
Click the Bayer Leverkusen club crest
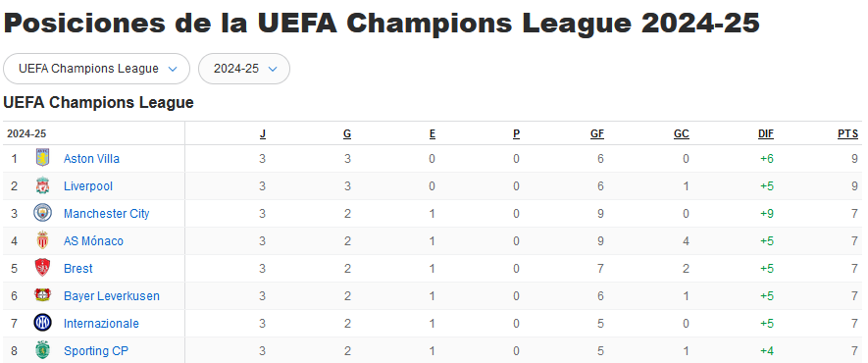42,295
